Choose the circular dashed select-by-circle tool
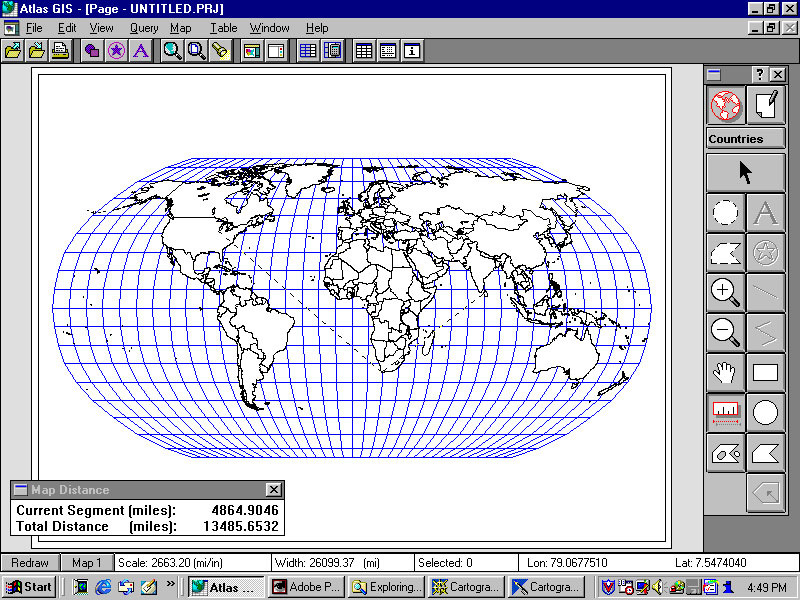 725,212
